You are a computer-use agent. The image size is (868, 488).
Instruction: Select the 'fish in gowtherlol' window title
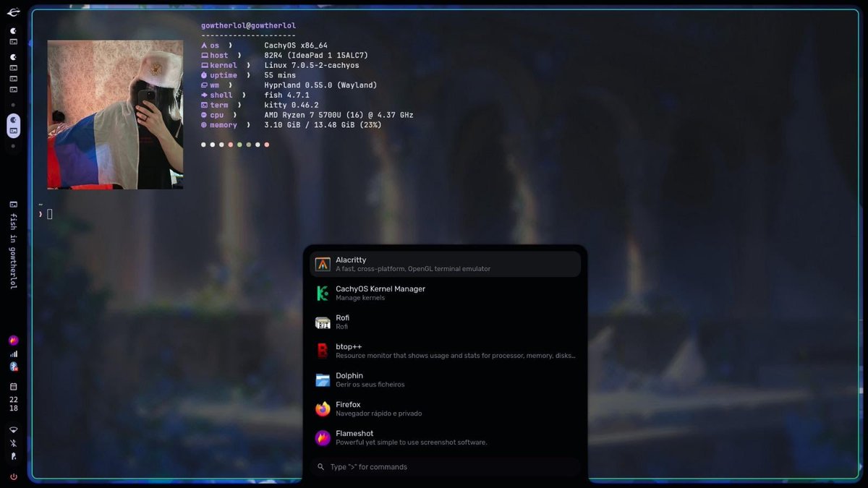tap(13, 252)
